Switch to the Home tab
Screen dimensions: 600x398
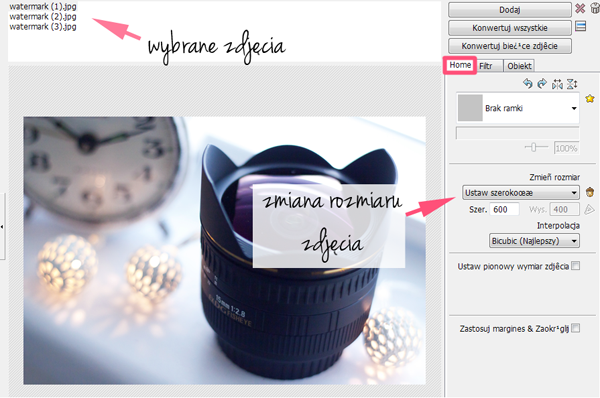[x=460, y=65]
